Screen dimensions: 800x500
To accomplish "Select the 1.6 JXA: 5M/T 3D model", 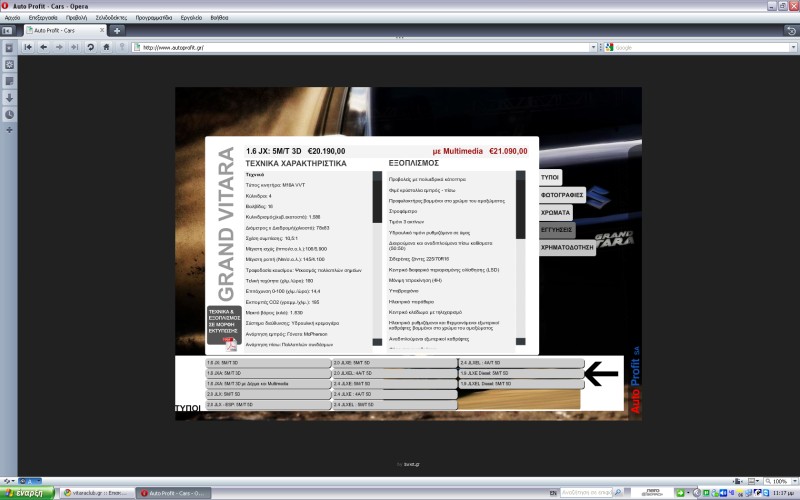I will [x=268, y=373].
